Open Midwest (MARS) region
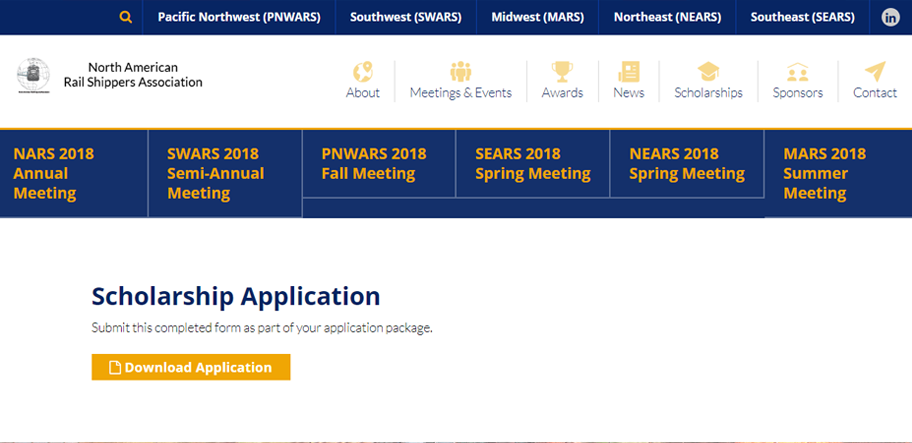The image size is (912, 443). (537, 17)
